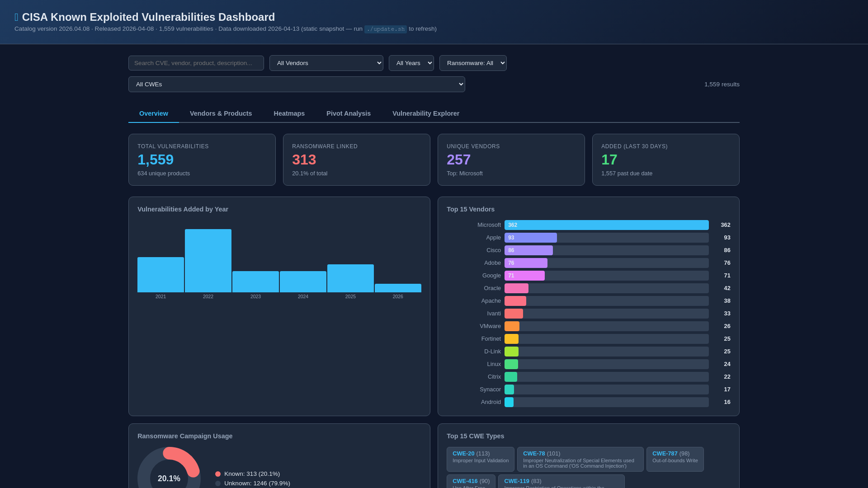
Task: Click the 2022 bar in the year chart
Action: point(208,260)
